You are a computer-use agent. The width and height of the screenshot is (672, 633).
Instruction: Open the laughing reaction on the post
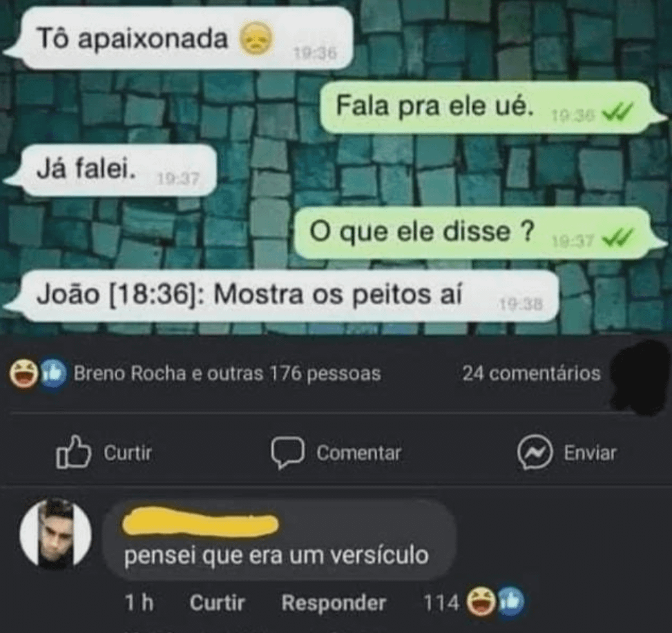23,373
